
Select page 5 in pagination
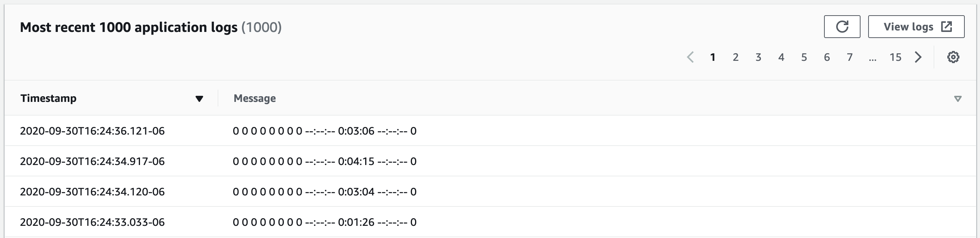coord(804,57)
